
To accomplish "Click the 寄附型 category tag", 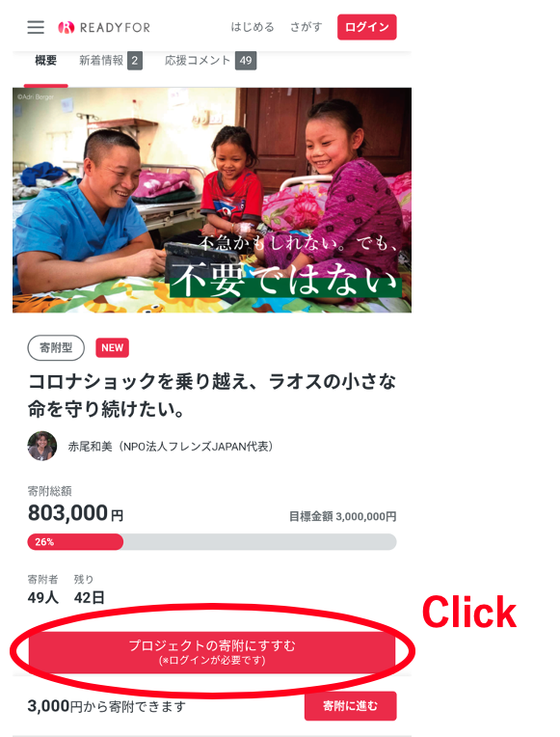I will (x=56, y=348).
